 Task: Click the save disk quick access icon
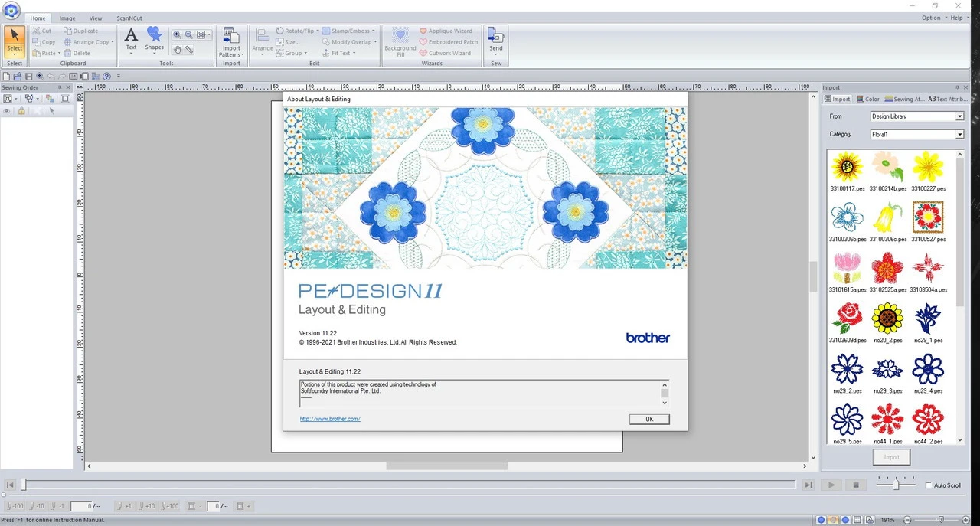coord(28,77)
